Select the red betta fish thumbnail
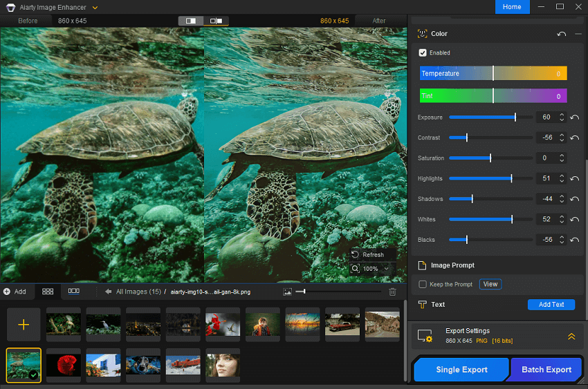The width and height of the screenshot is (588, 389). click(64, 365)
